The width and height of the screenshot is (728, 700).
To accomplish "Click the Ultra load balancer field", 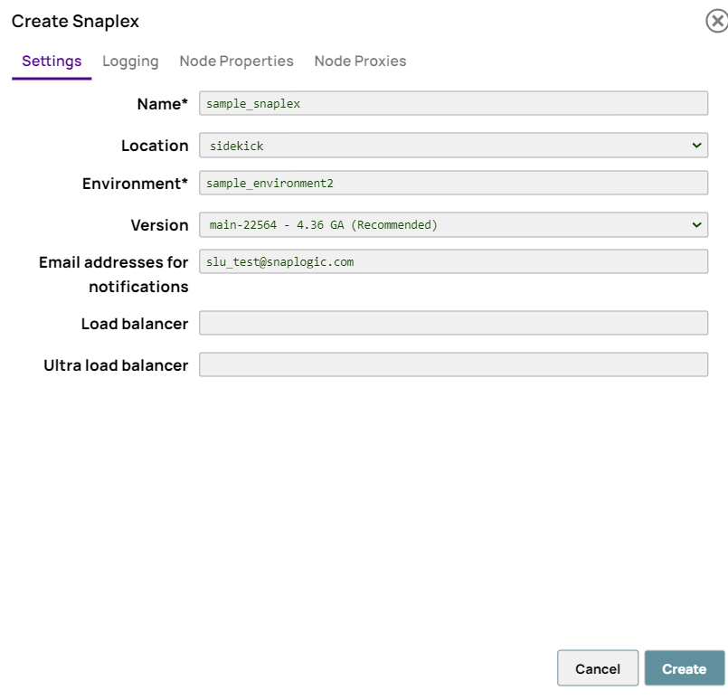I will pos(452,364).
